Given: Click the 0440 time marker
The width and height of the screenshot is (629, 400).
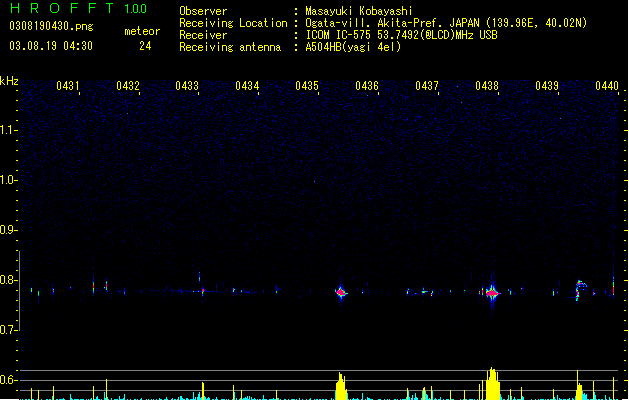Looking at the screenshot, I should point(607,86).
